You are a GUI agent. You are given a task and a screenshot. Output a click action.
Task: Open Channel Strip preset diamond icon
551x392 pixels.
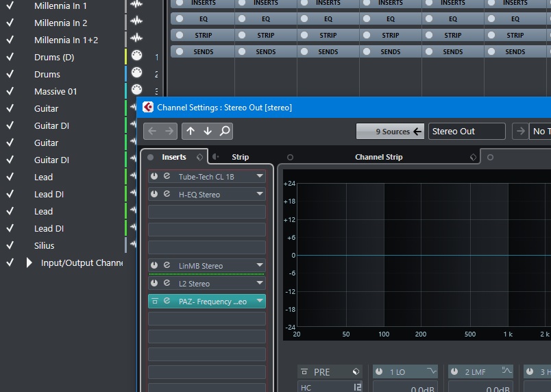pyautogui.click(x=473, y=157)
